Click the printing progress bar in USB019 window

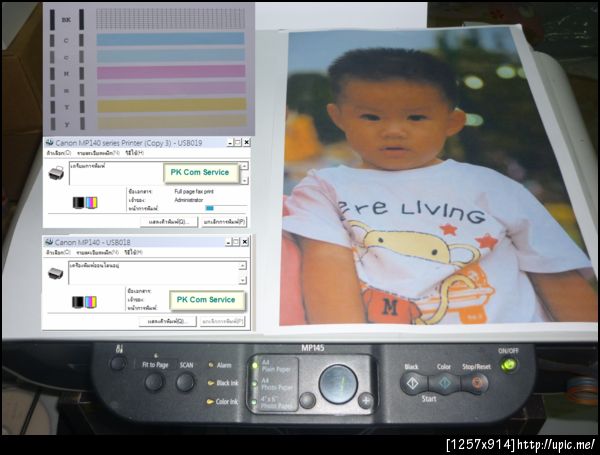pos(226,208)
